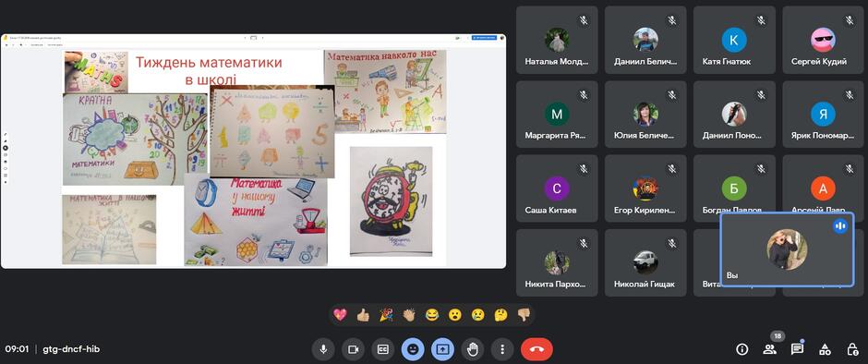Select Николай Гищак participant tile
Image resolution: width=868 pixels, height=364 pixels.
click(645, 263)
